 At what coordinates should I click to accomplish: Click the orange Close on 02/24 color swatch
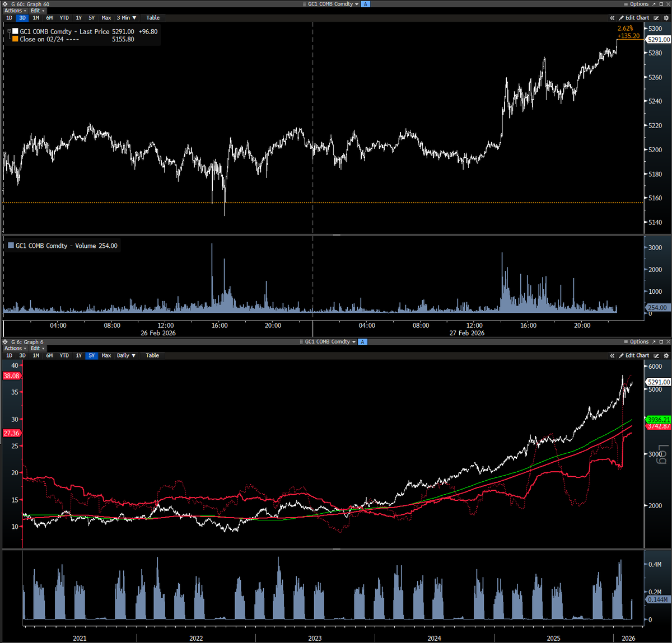[x=15, y=39]
